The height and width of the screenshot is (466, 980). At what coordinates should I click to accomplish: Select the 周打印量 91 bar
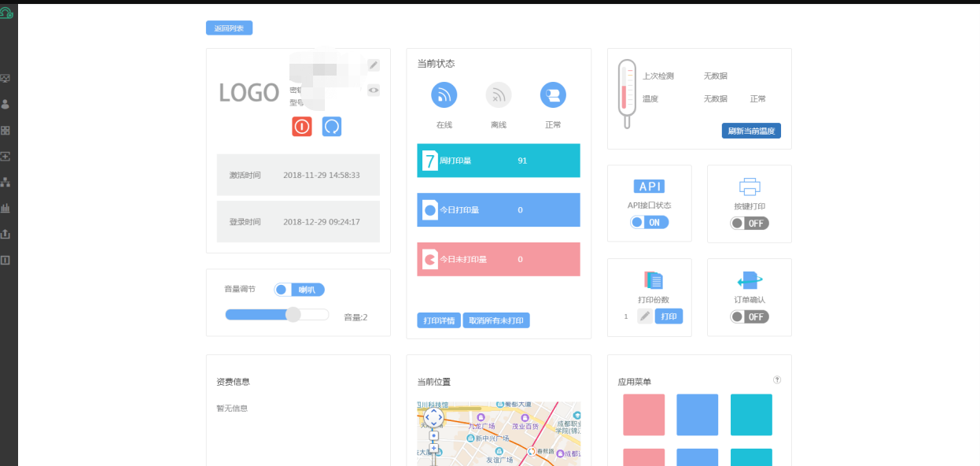point(499,161)
